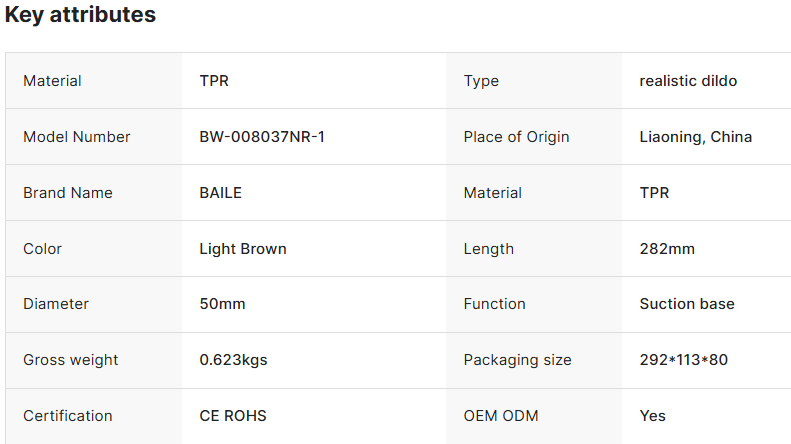791x444 pixels.
Task: Select the 0.623kgs weight value
Action: (233, 360)
